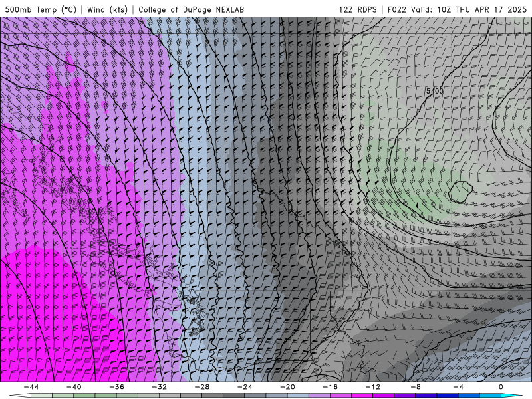Click the -28 color scale label
The width and height of the screenshot is (532, 399).
tap(202, 387)
